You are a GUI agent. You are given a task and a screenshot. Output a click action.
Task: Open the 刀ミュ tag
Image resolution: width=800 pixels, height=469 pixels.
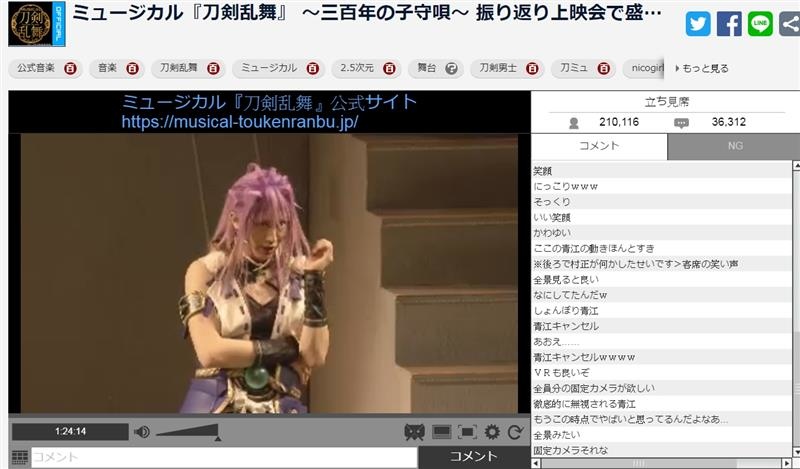[574, 68]
